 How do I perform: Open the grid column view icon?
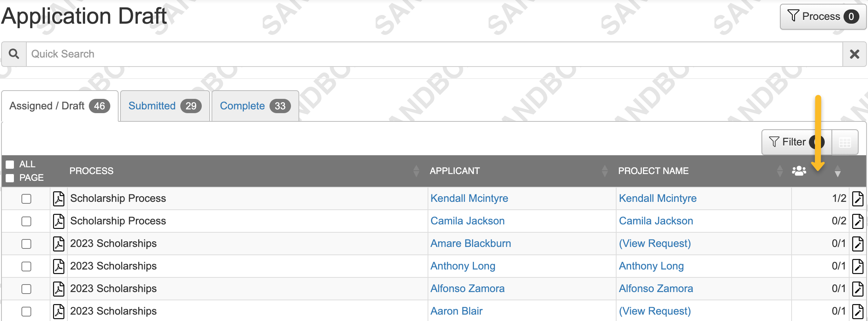click(x=845, y=142)
